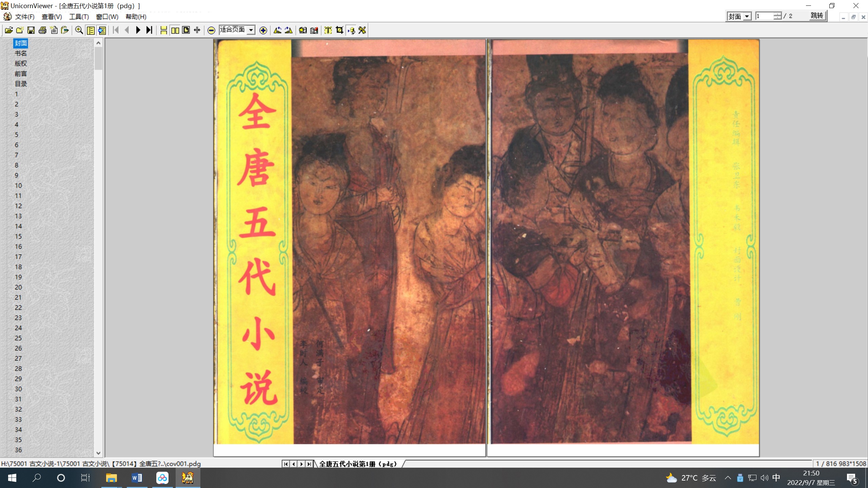Open the 文件(F) menu
Viewport: 868px width, 488px height.
point(25,17)
